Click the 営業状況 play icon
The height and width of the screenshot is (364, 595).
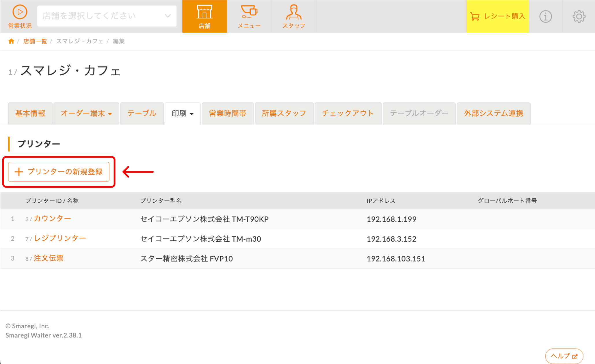click(x=20, y=12)
